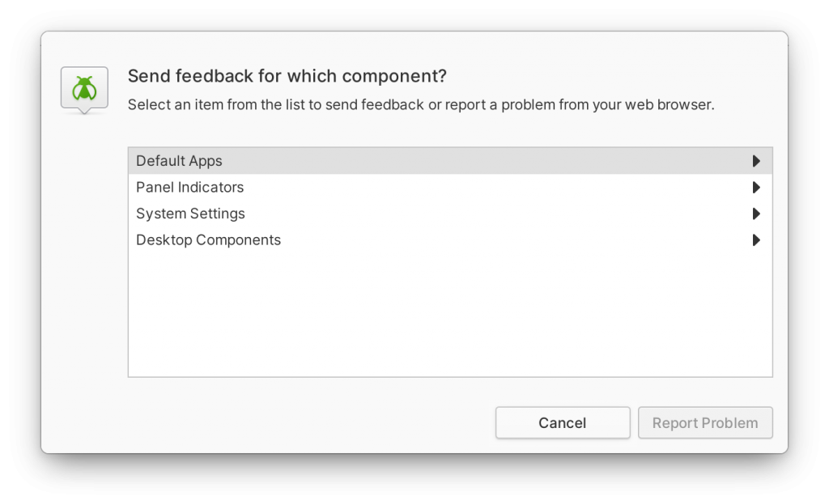
Task: Open the Desktop Components disclosure triangle
Action: 757,240
